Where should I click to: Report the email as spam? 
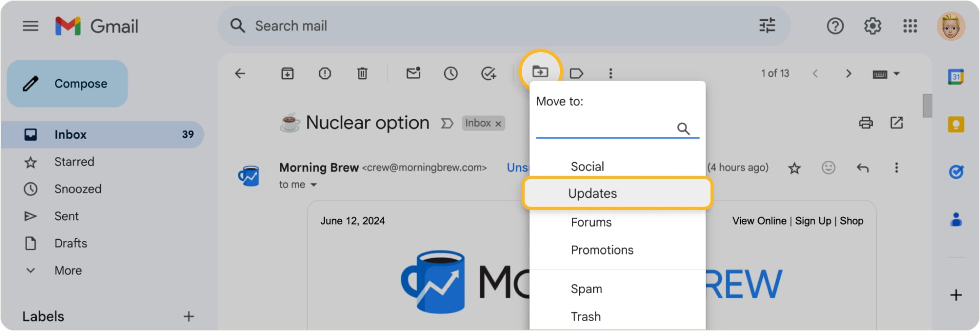point(325,73)
